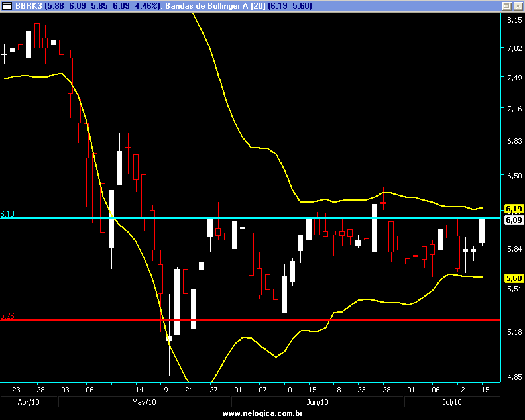The height and width of the screenshot is (420, 525).
Task: Click the red horizontal support line
Action: (251, 320)
